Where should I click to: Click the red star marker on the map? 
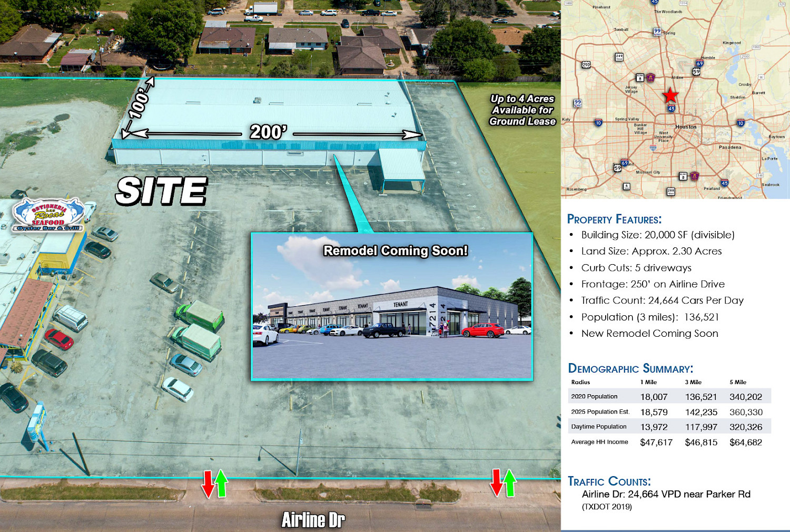670,95
